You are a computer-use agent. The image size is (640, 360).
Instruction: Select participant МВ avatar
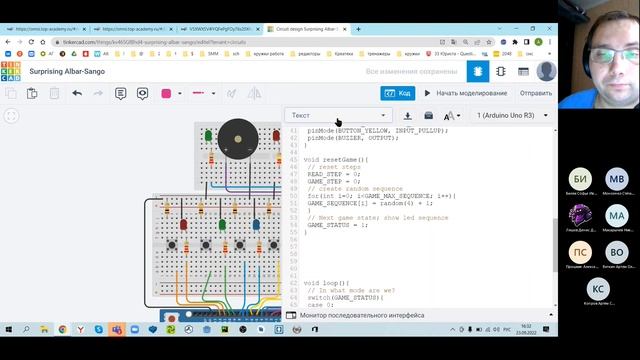click(x=617, y=179)
